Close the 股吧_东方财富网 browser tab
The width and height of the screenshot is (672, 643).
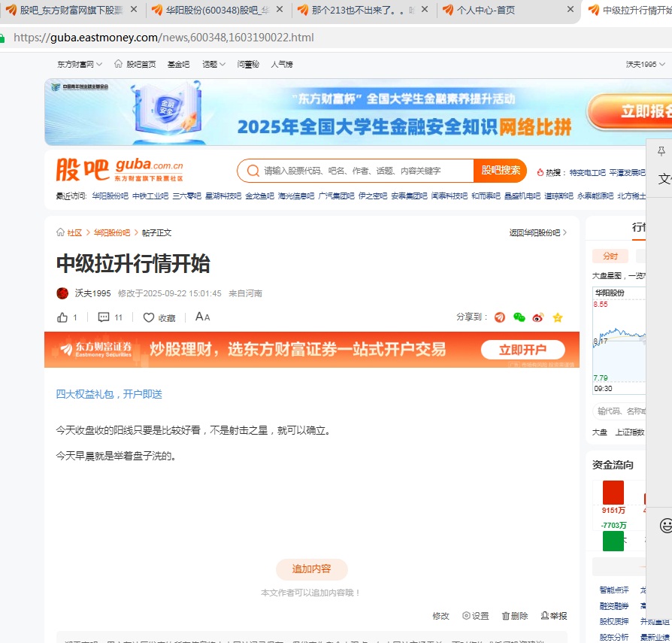pyautogui.click(x=134, y=10)
